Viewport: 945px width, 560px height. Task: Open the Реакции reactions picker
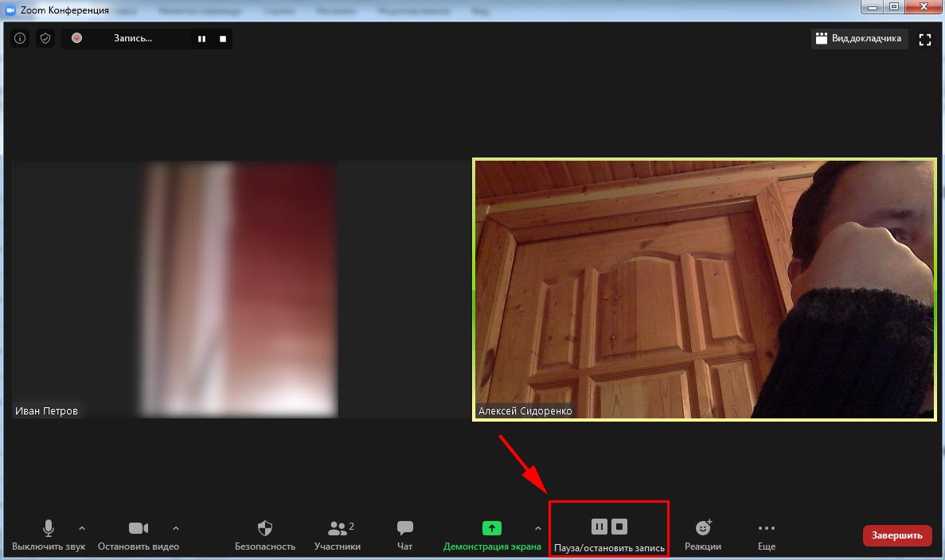coord(703,535)
